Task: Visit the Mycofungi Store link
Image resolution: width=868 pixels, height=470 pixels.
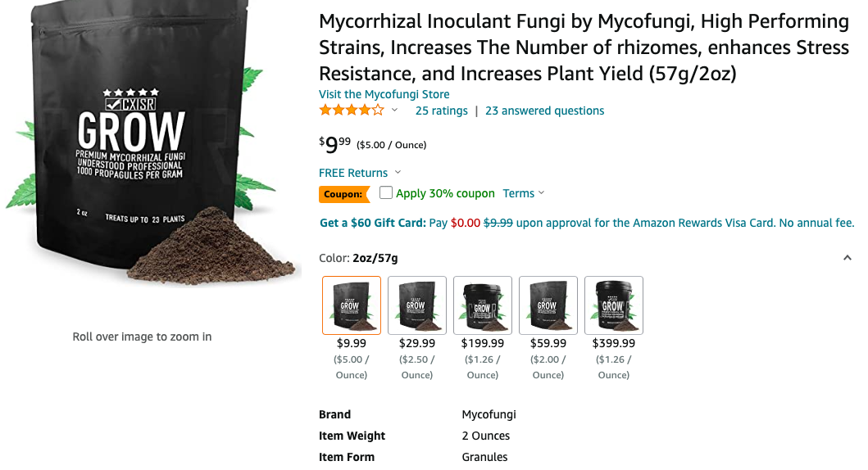Action: (384, 94)
